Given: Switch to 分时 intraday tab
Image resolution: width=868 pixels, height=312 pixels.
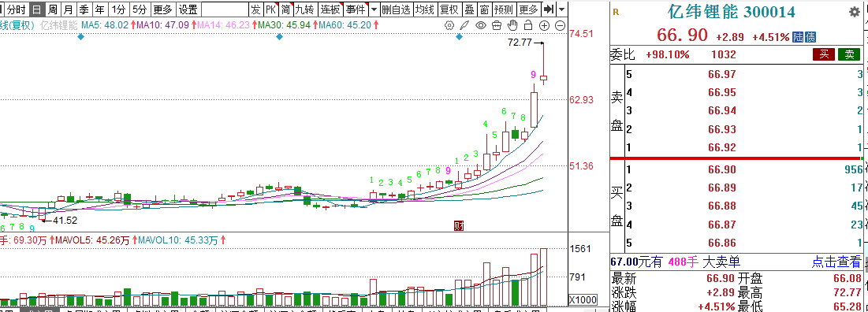Looking at the screenshot, I should click(x=17, y=9).
